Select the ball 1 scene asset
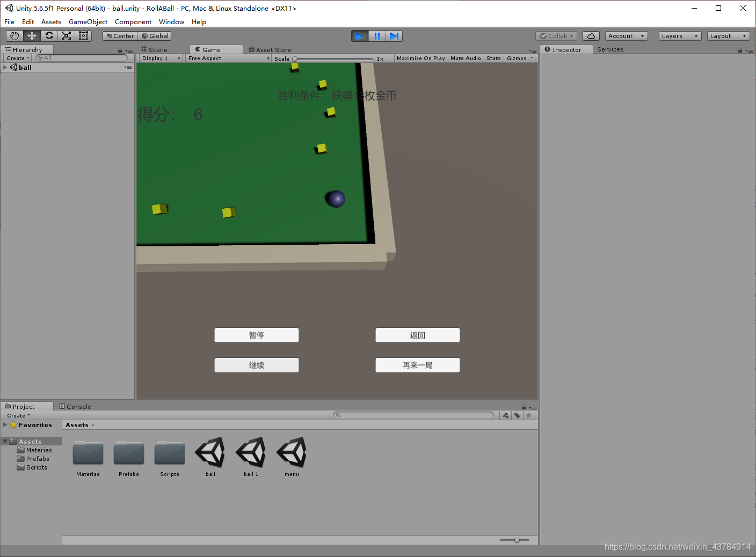This screenshot has height=557, width=756. pyautogui.click(x=251, y=453)
